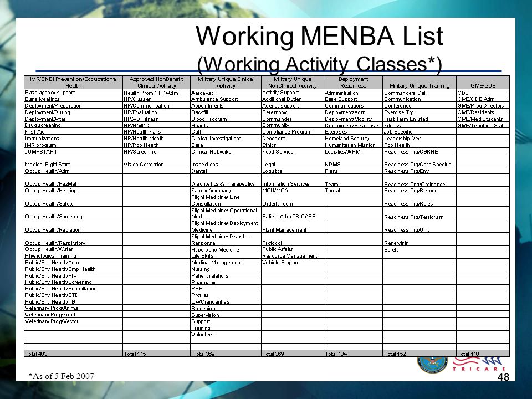Select the 'Food Service' cell
This screenshot has width=532, height=399.
(x=293, y=151)
